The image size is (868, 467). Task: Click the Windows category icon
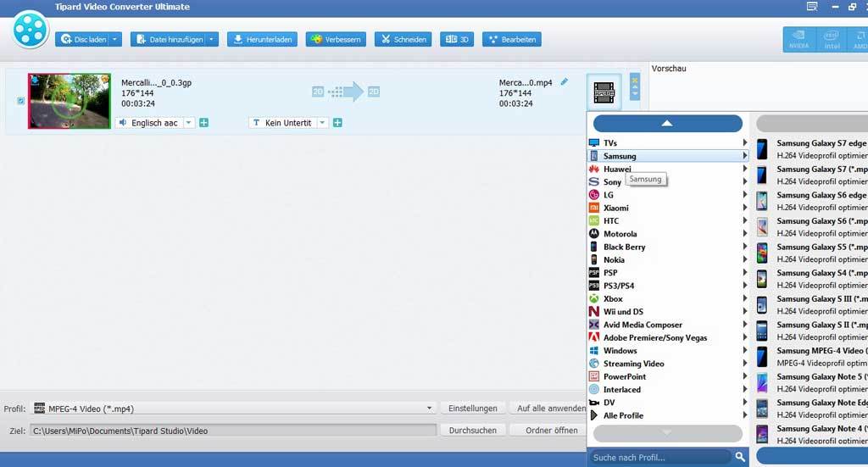click(x=594, y=350)
